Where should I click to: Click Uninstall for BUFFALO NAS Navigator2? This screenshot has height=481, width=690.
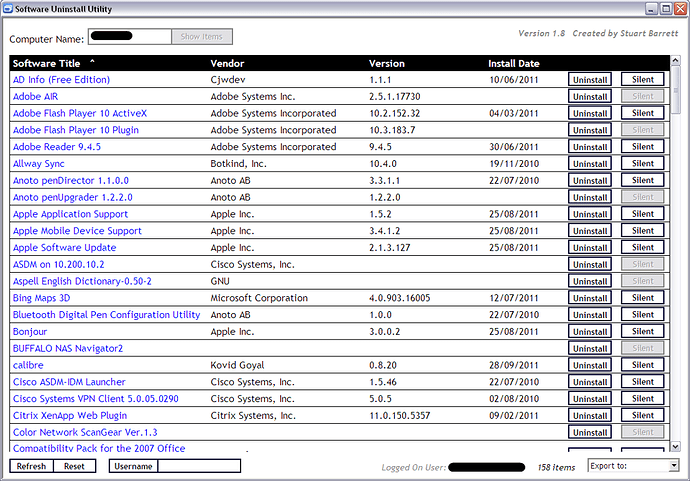tap(590, 349)
